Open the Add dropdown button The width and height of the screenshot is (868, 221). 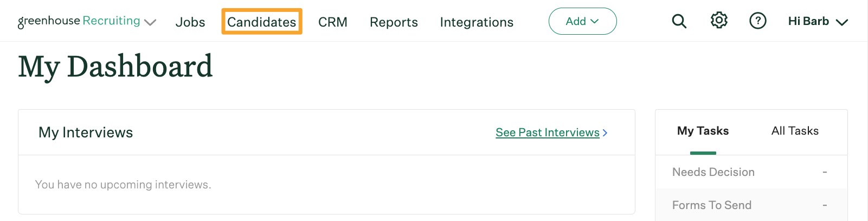coord(582,21)
